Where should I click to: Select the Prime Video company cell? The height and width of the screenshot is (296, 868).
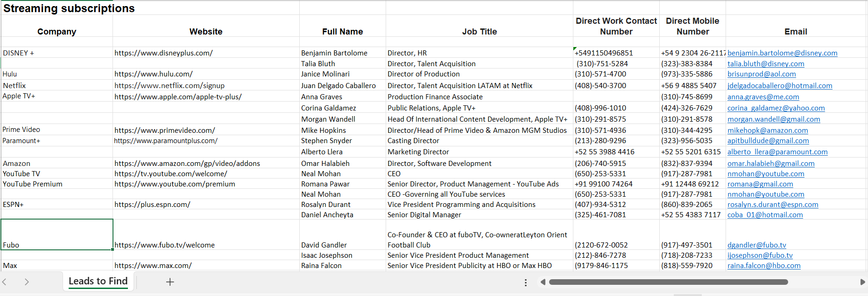tap(56, 130)
